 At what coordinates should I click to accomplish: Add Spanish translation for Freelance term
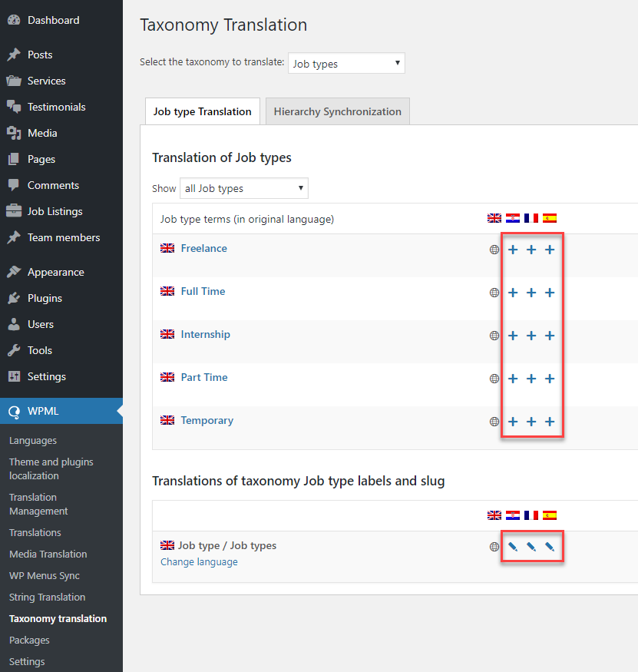[549, 250]
